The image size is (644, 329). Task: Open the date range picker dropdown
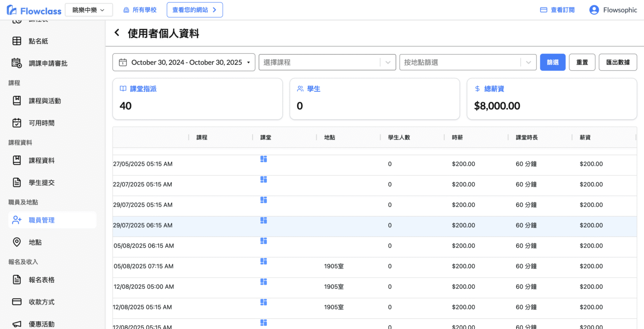point(184,62)
